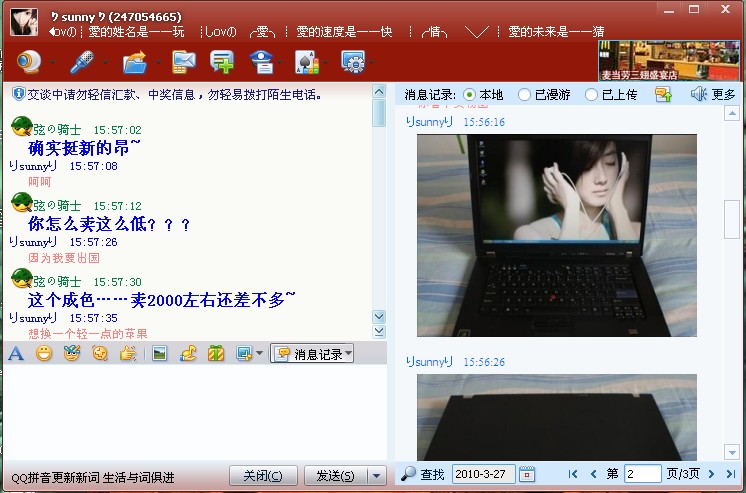The image size is (746, 493).
Task: Open the font style 'A' icon
Action: point(16,353)
